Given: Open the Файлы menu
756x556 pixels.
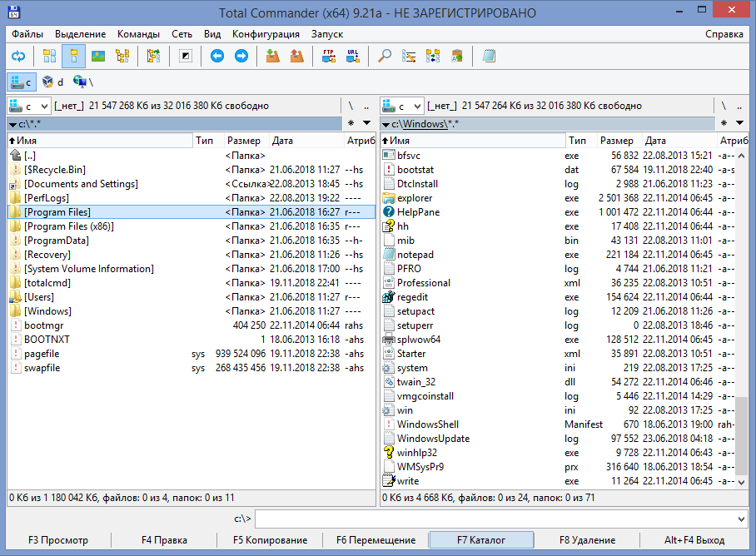Looking at the screenshot, I should [27, 34].
